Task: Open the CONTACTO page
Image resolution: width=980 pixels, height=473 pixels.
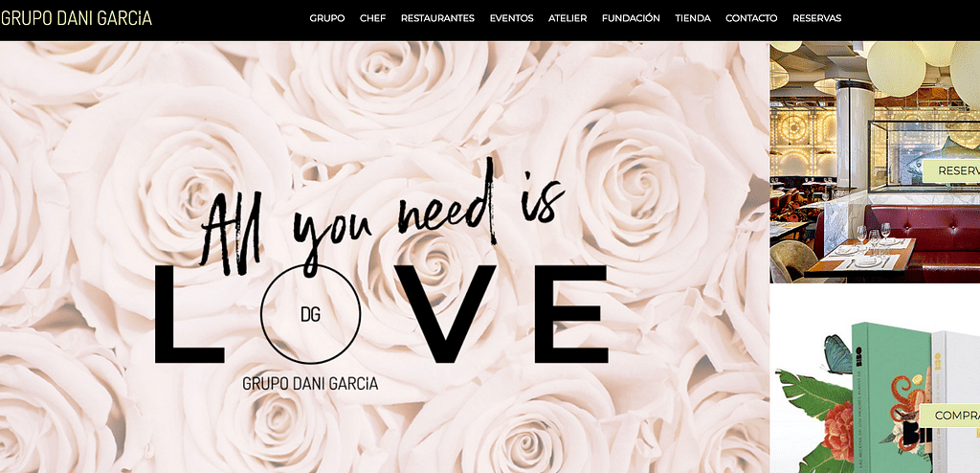Action: [x=751, y=18]
